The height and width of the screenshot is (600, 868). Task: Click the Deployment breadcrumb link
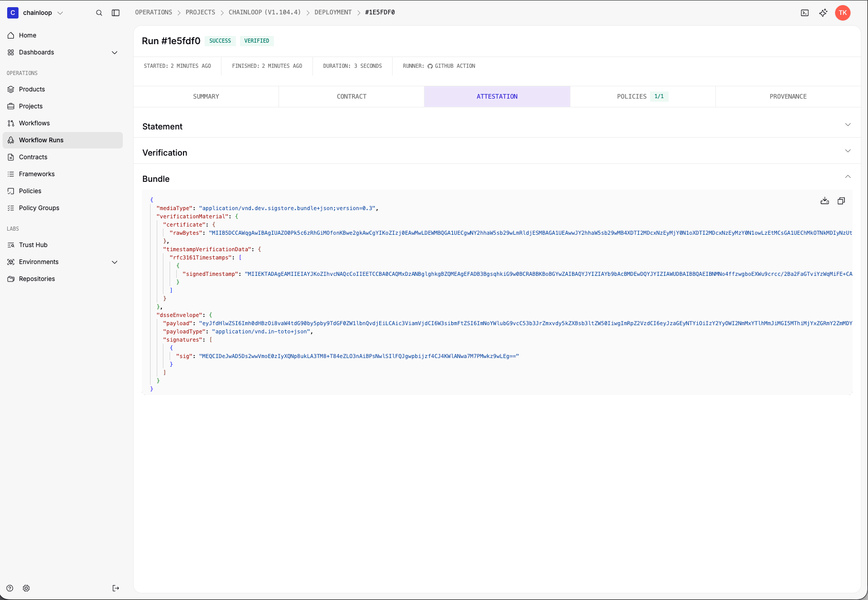[x=333, y=12]
